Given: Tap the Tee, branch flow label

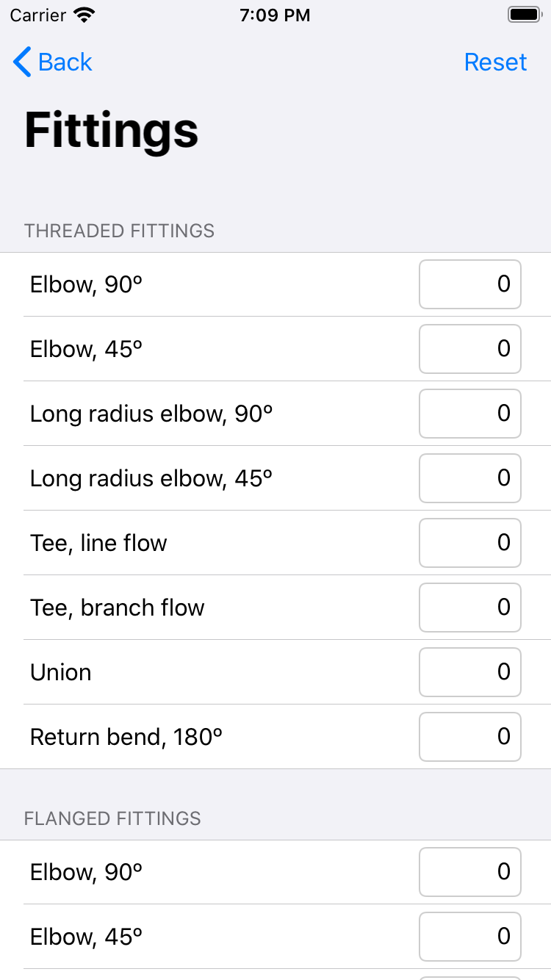Looking at the screenshot, I should click(x=118, y=608).
